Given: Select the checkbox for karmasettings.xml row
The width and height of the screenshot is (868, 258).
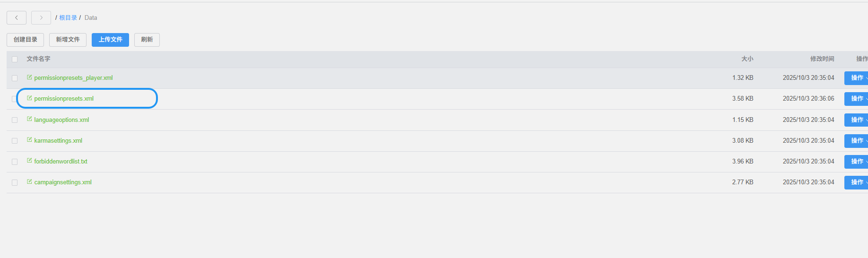Looking at the screenshot, I should point(15,141).
